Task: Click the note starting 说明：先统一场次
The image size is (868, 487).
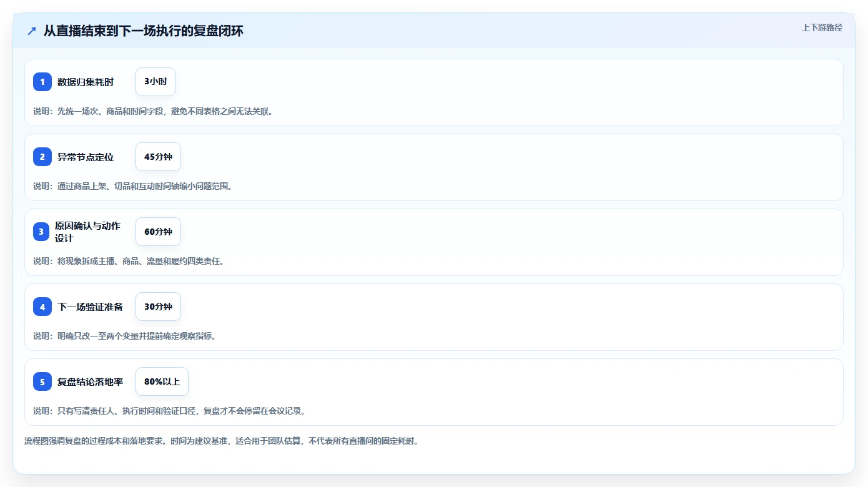Action: point(153,111)
